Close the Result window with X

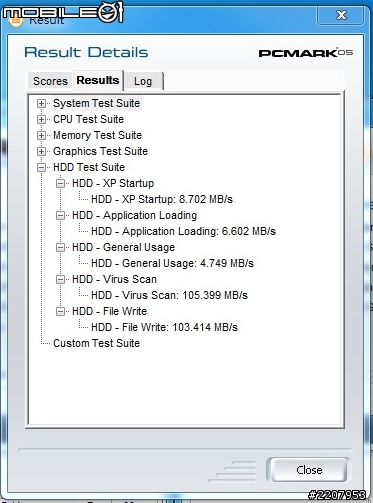[x=341, y=15]
